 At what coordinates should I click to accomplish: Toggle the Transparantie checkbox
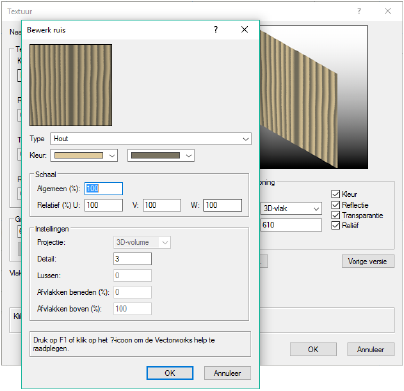click(x=335, y=215)
